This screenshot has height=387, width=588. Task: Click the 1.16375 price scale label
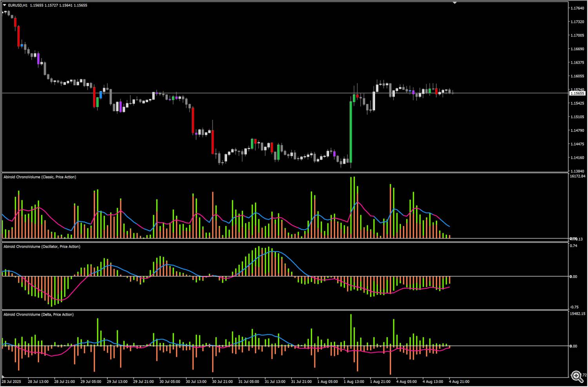pos(577,62)
